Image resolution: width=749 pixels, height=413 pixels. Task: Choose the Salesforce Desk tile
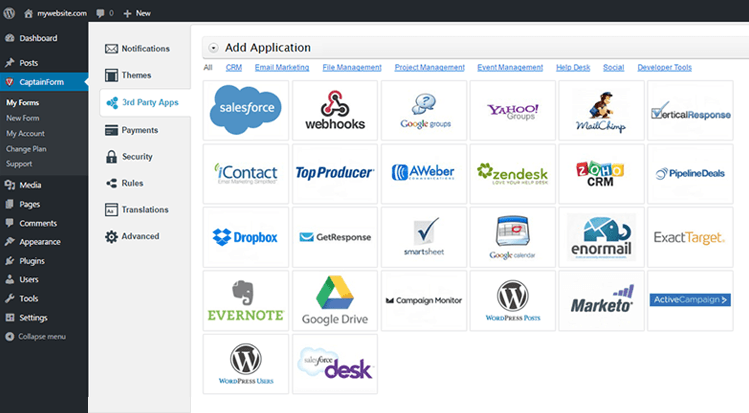coord(335,364)
